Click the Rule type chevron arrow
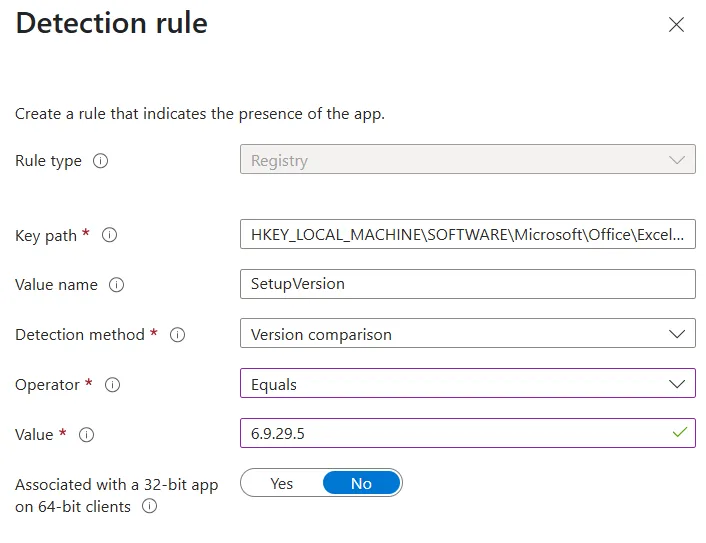This screenshot has width=706, height=543. tap(677, 160)
